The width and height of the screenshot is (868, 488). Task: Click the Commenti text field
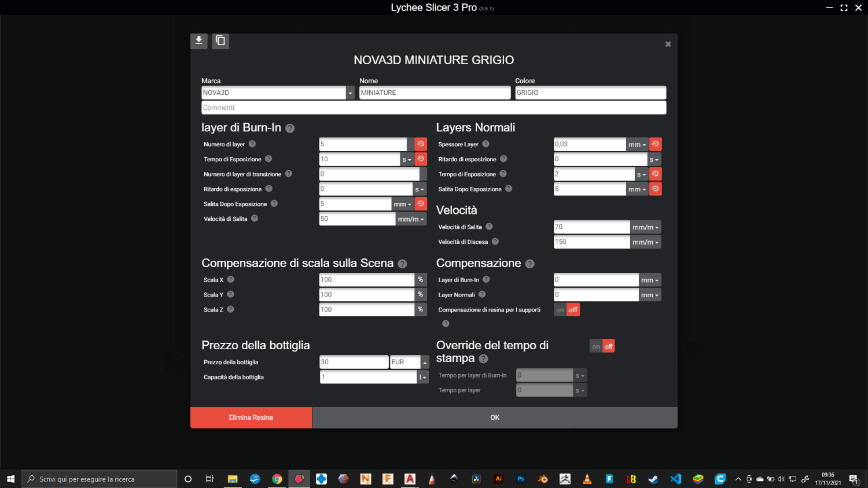pos(433,108)
